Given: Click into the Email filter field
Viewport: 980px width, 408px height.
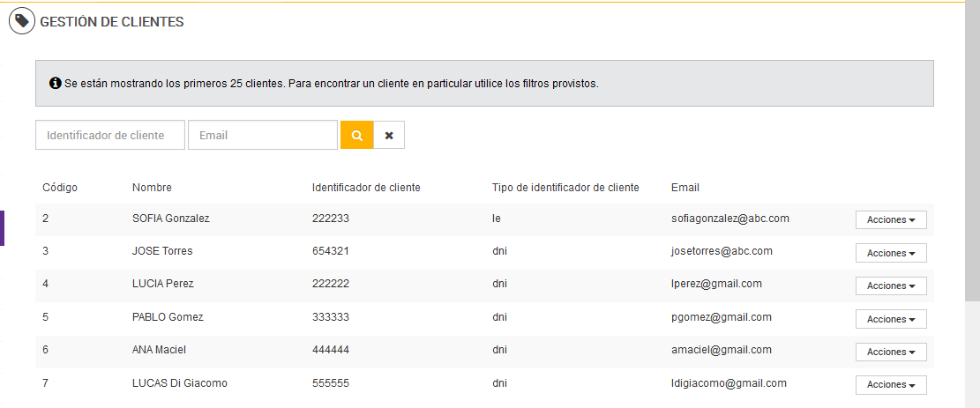Looking at the screenshot, I should 263,136.
